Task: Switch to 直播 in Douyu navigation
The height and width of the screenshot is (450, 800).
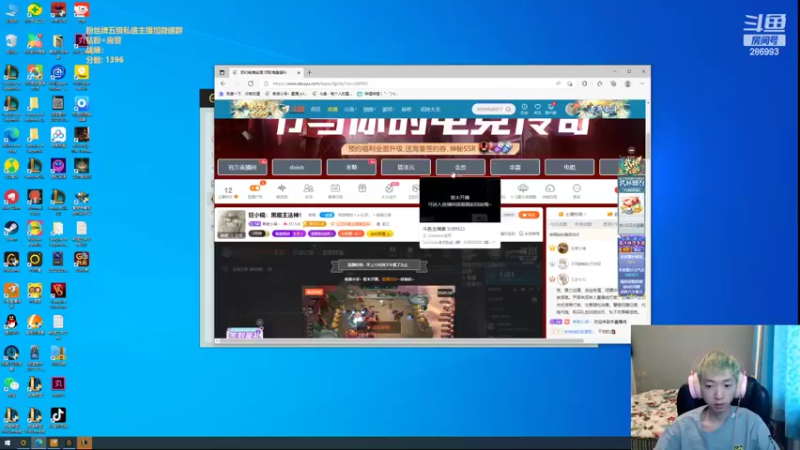Action: coord(333,109)
